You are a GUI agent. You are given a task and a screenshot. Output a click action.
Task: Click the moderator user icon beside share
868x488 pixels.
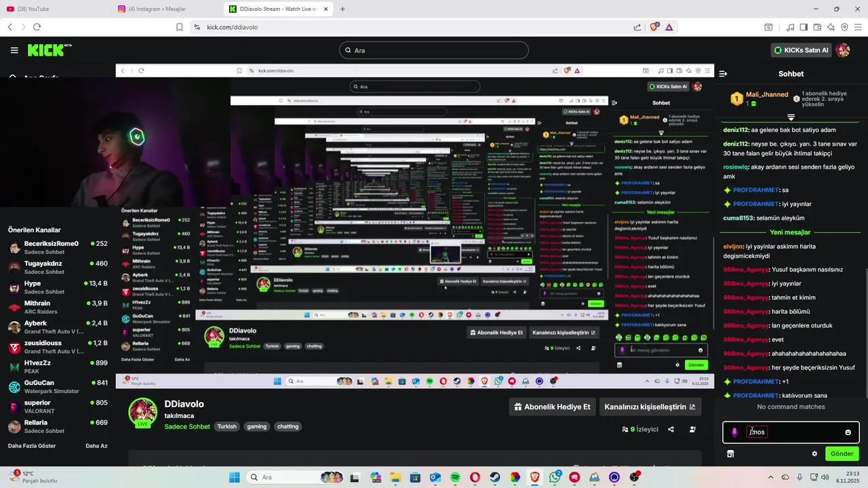coord(692,429)
